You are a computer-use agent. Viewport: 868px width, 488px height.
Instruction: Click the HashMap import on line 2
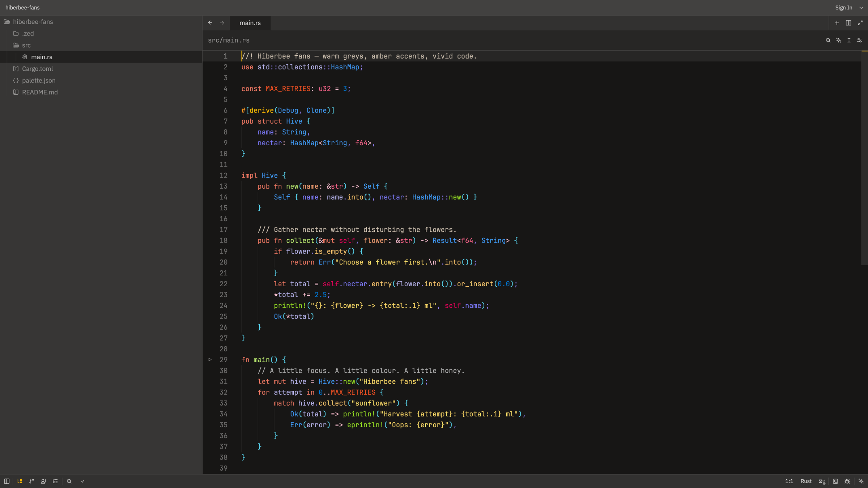click(x=345, y=67)
